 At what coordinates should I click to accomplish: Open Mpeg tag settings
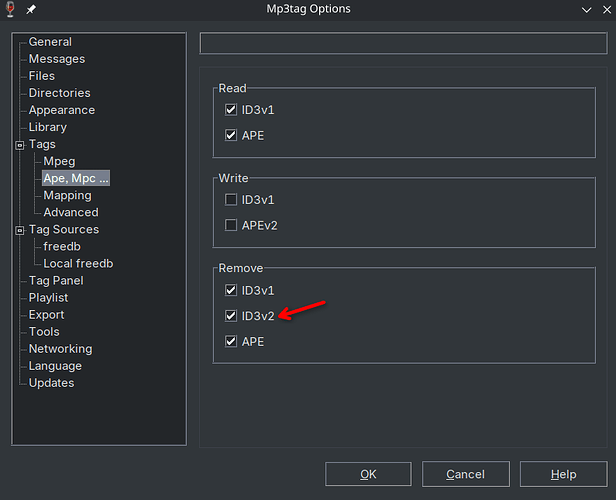click(x=59, y=161)
